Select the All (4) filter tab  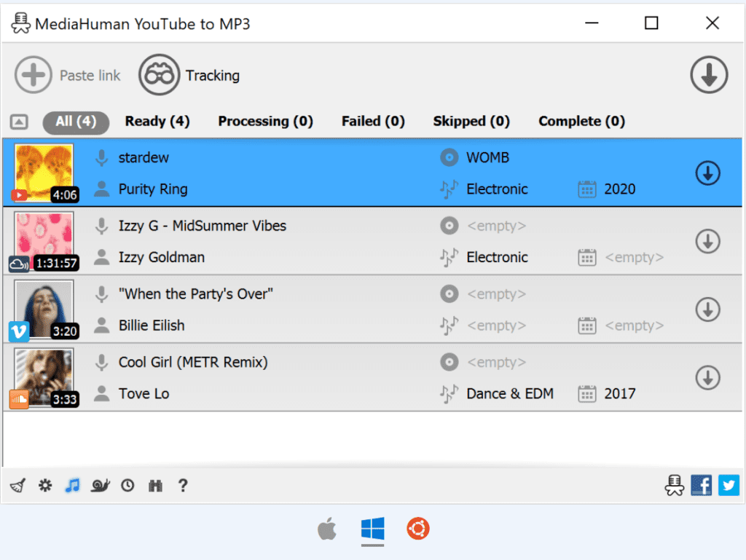(x=76, y=122)
